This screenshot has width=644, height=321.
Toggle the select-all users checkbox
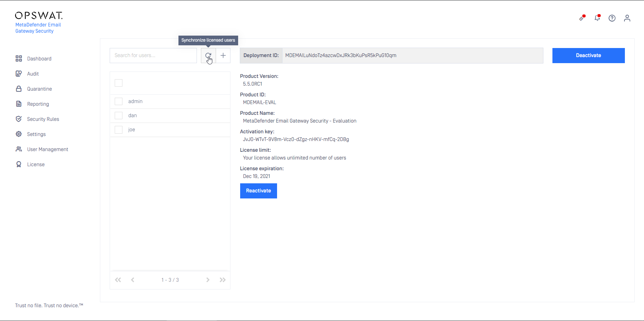[119, 83]
